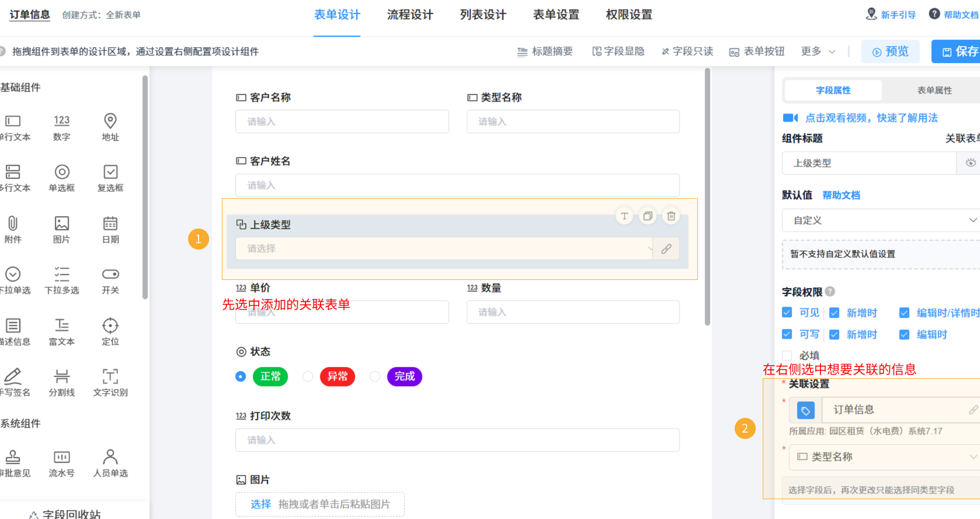The image size is (980, 519).
Task: Select the 描述信息 description component
Action: pos(14,332)
